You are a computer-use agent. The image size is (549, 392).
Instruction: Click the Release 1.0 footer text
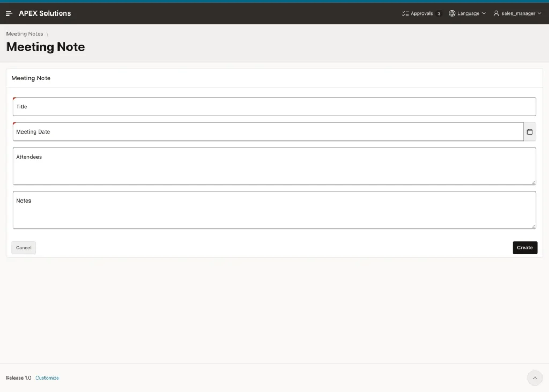point(19,378)
